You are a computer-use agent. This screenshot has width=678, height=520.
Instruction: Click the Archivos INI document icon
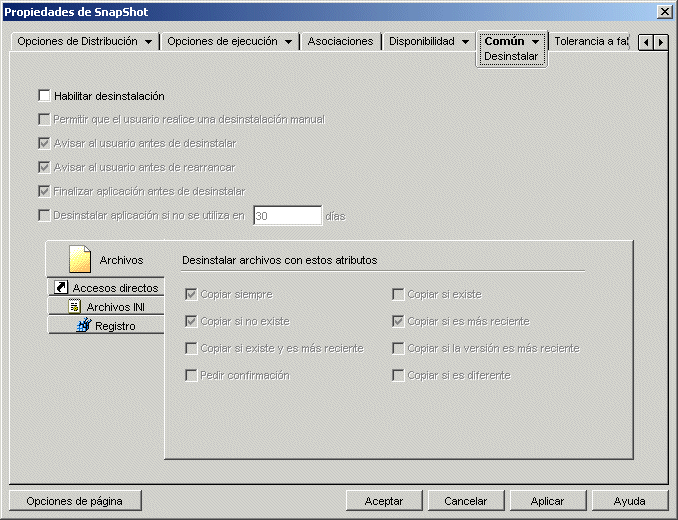(75, 306)
